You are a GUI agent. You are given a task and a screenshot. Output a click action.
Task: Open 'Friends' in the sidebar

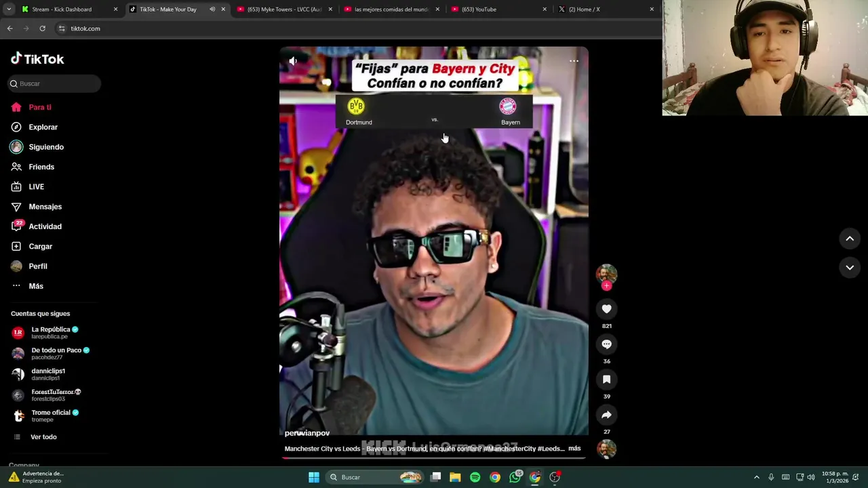coord(33,167)
